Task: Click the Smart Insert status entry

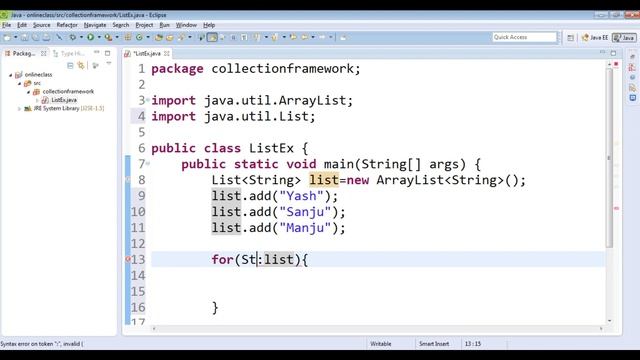Action: pyautogui.click(x=434, y=344)
